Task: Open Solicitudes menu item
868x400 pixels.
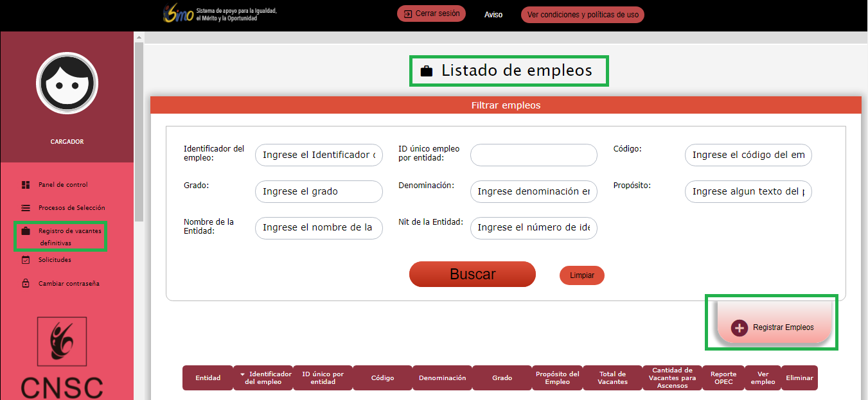Action: click(55, 260)
